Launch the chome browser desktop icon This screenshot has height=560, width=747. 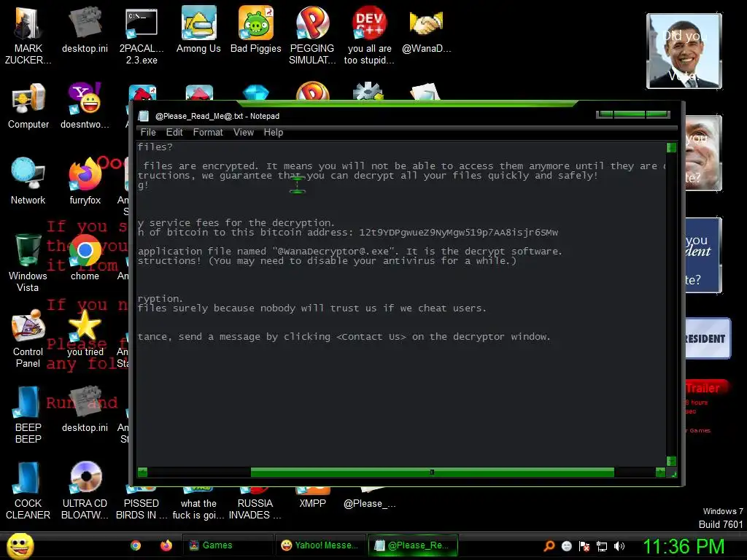click(x=85, y=257)
